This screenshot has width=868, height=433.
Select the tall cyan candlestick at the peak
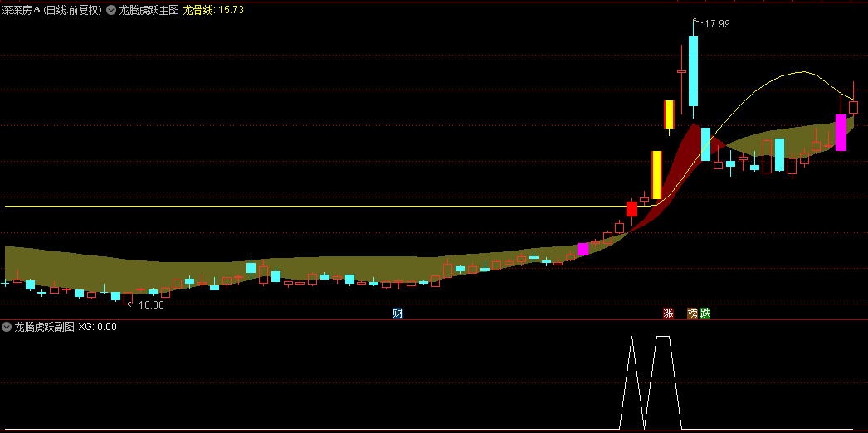click(x=693, y=71)
